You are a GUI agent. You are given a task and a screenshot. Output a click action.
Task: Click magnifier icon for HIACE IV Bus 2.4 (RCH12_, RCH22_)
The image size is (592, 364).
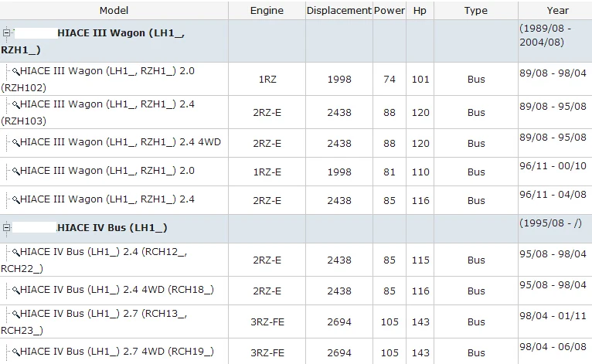tap(15, 252)
